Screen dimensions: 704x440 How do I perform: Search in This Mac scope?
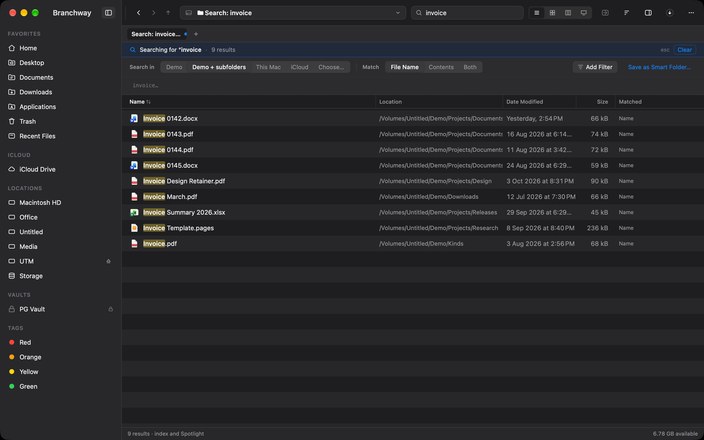[x=268, y=67]
